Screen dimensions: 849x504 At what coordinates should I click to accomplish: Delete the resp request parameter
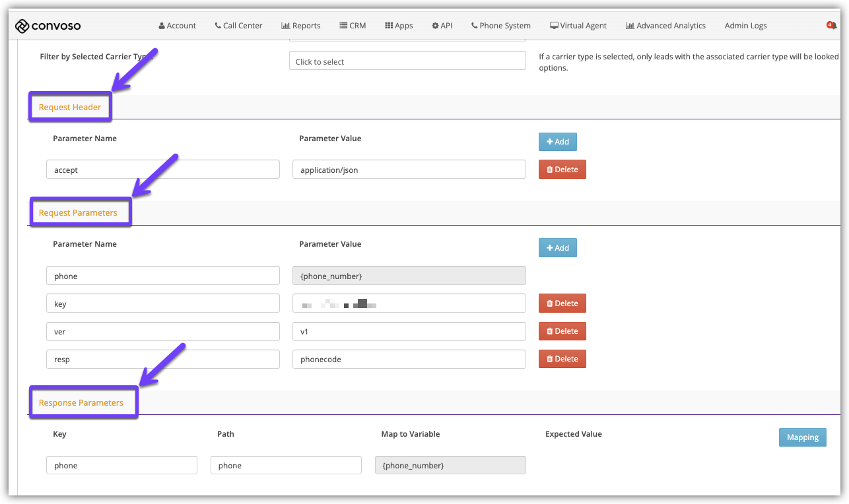[x=562, y=359]
